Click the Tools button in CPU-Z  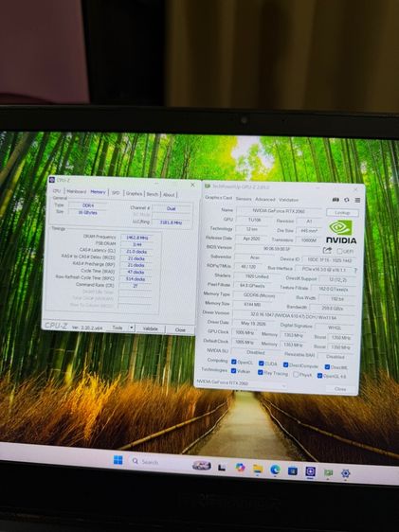pyautogui.click(x=118, y=328)
